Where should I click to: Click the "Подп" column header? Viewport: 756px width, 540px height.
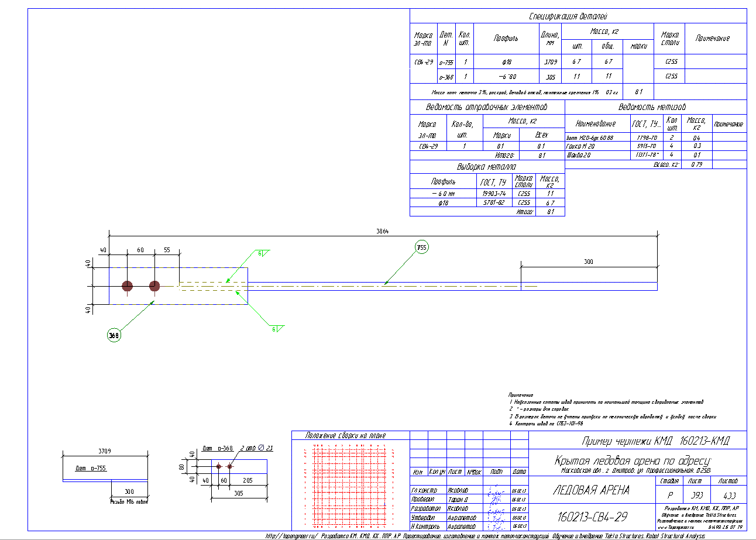pyautogui.click(x=496, y=472)
